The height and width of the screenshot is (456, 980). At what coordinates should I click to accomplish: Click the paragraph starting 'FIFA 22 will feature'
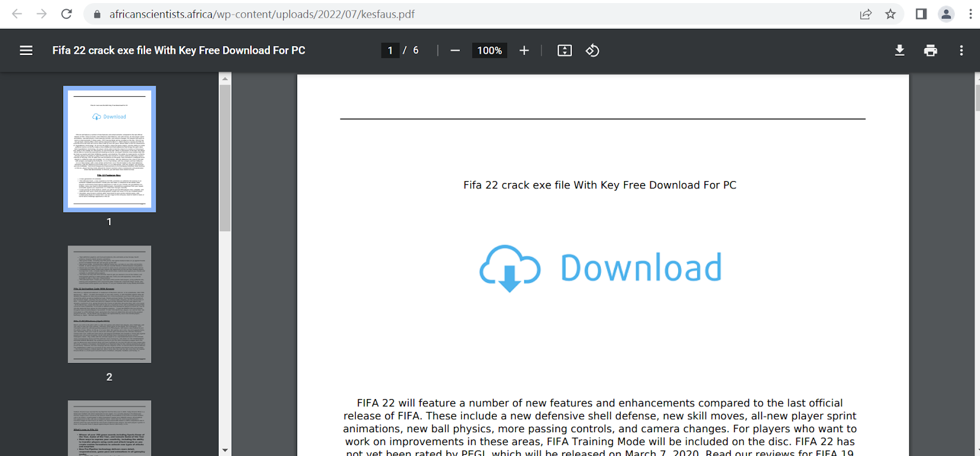click(x=600, y=428)
